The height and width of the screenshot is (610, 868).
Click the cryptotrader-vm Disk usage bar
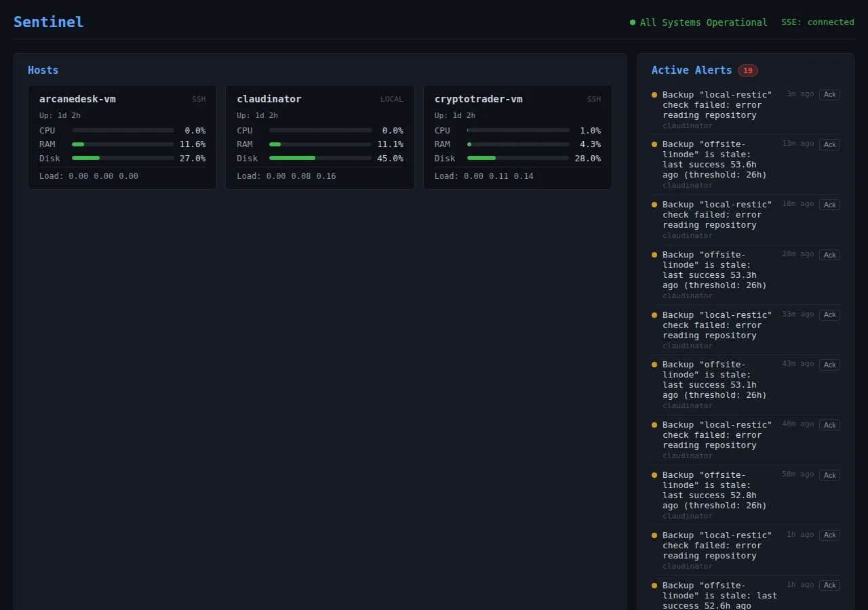[518, 158]
